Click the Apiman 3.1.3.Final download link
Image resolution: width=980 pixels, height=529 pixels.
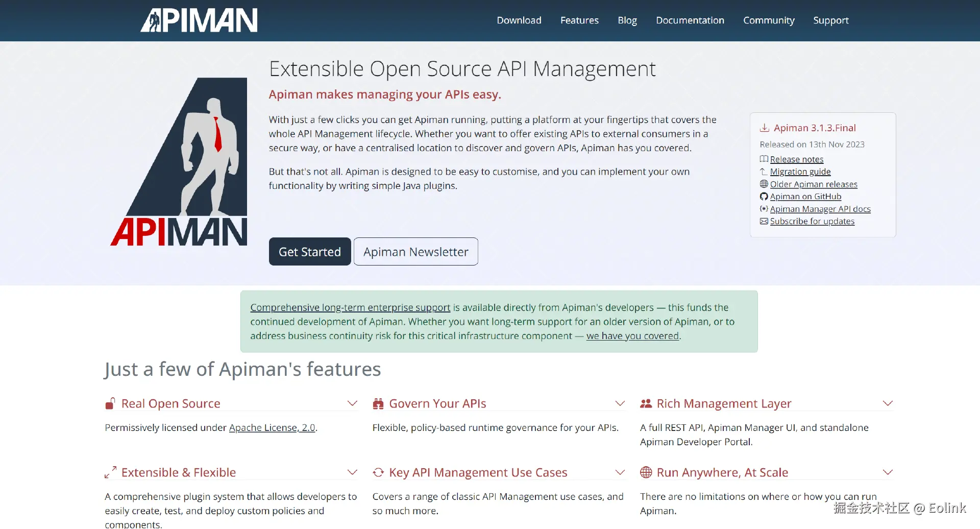[815, 128]
